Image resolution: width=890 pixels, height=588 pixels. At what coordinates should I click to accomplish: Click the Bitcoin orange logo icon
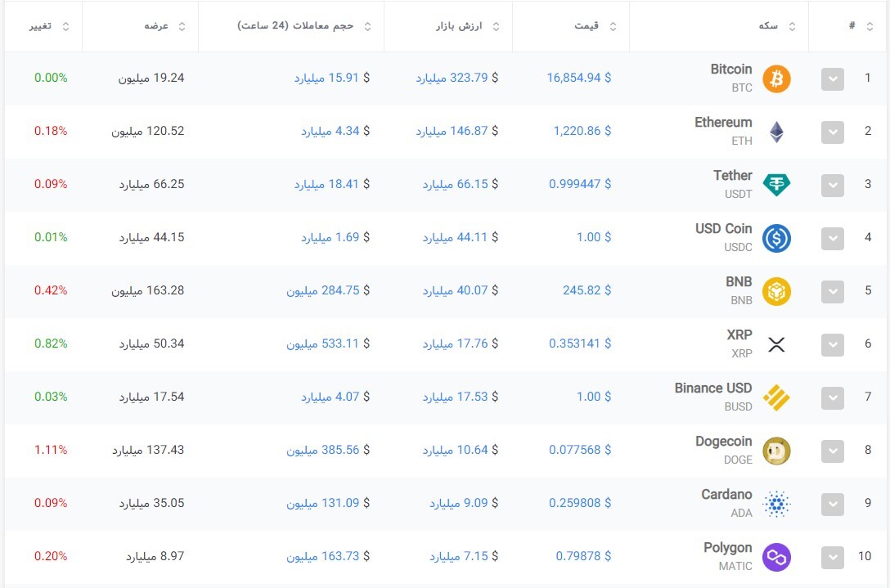click(x=776, y=79)
